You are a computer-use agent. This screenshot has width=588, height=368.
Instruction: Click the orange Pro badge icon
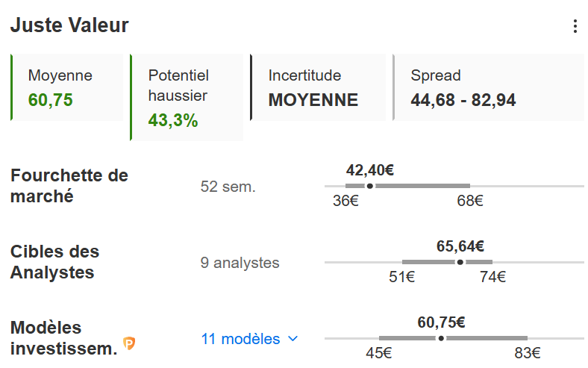coord(130,343)
